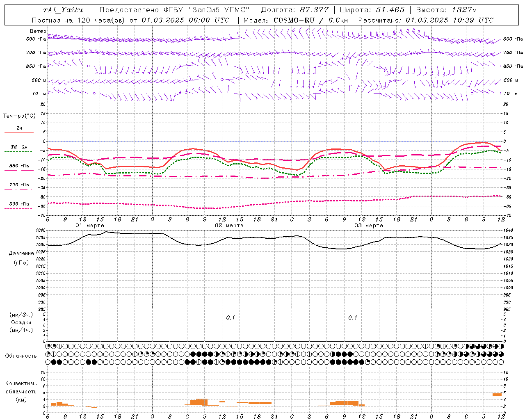Click the Облачность cloud cover label
Viewport: 525px width, 420px height.
click(21, 356)
